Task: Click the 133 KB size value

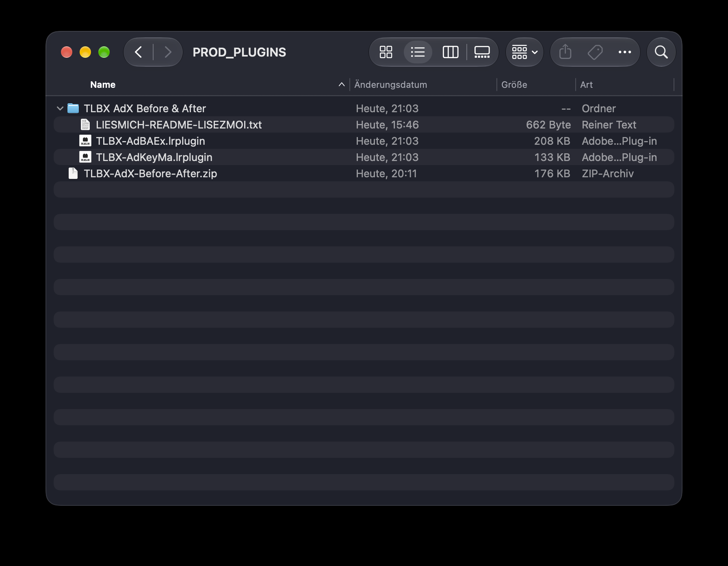Action: [x=552, y=157]
